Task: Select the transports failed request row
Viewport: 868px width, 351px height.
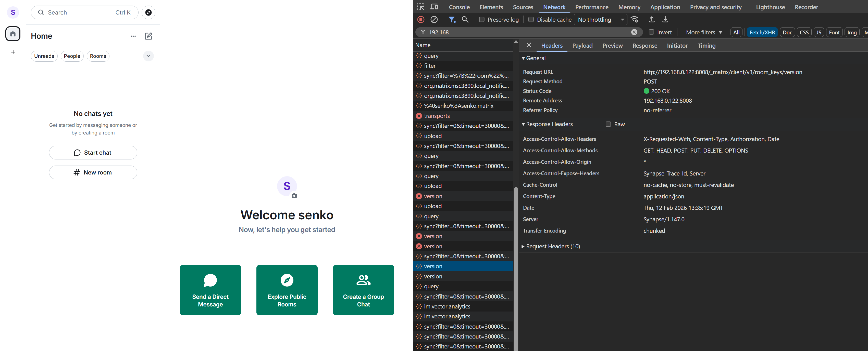Action: pos(437,116)
